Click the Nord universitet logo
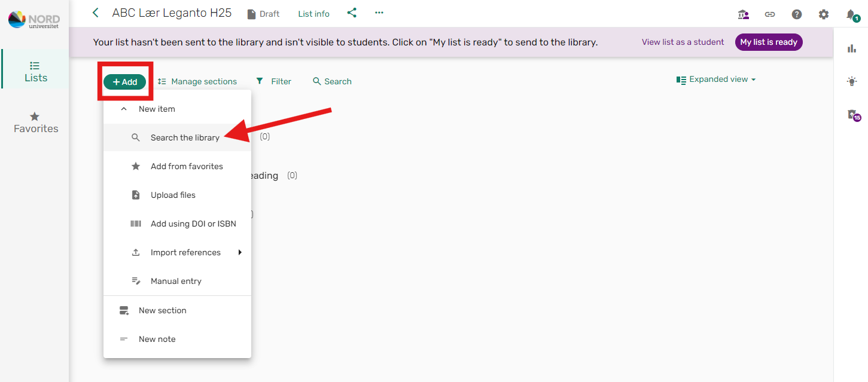 pos(34,19)
